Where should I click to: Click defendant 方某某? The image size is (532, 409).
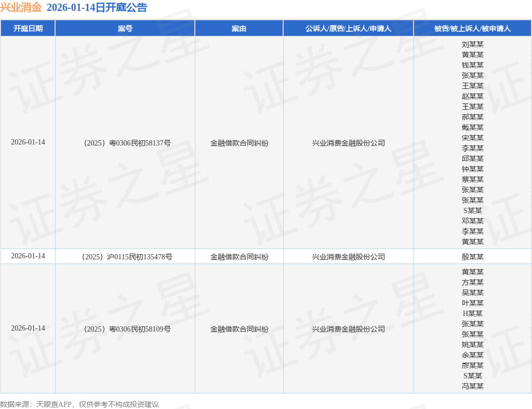tap(473, 282)
